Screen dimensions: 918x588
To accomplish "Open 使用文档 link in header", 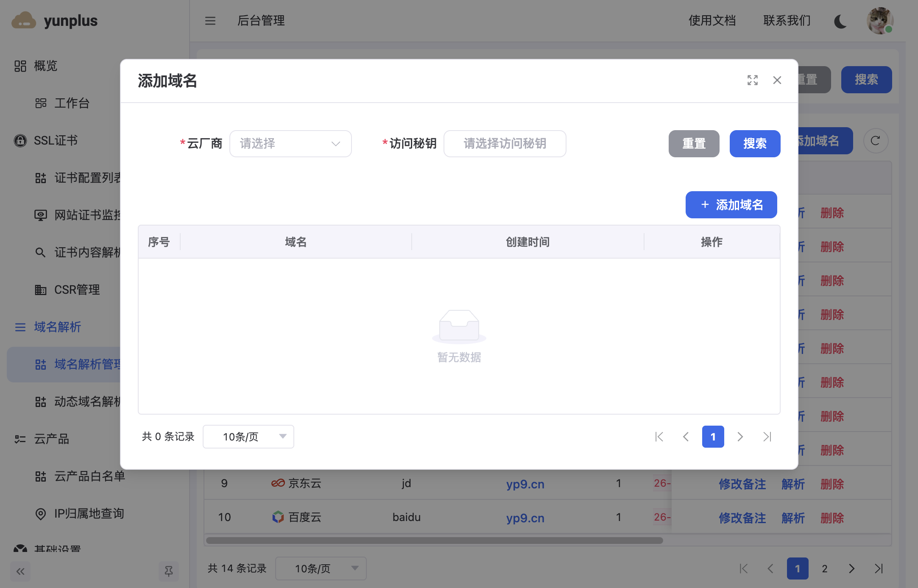I will click(x=712, y=20).
